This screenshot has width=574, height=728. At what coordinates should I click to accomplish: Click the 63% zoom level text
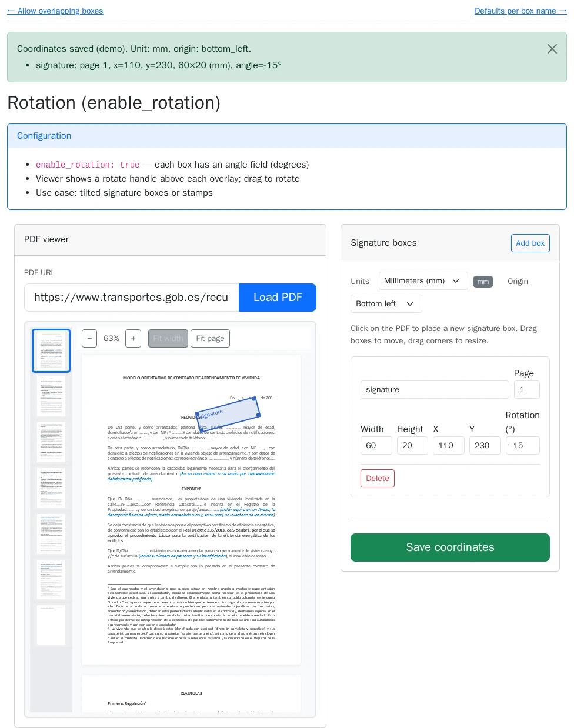click(x=111, y=339)
